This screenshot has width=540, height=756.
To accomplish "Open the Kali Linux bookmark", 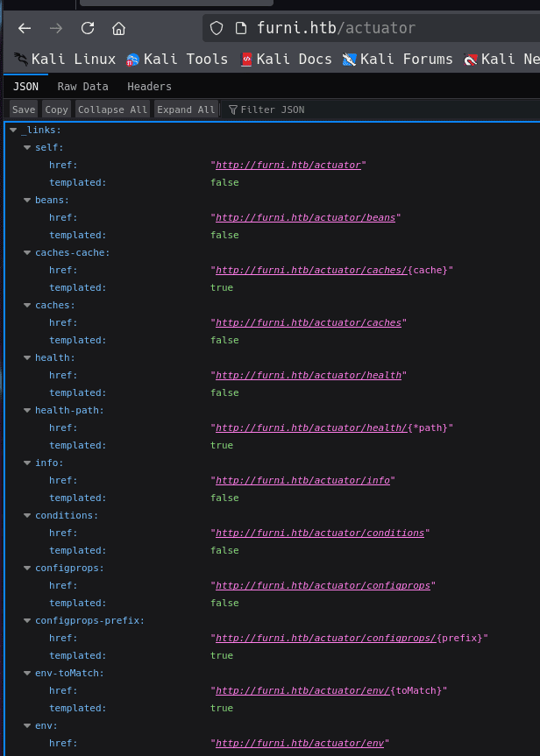I will pos(65,60).
